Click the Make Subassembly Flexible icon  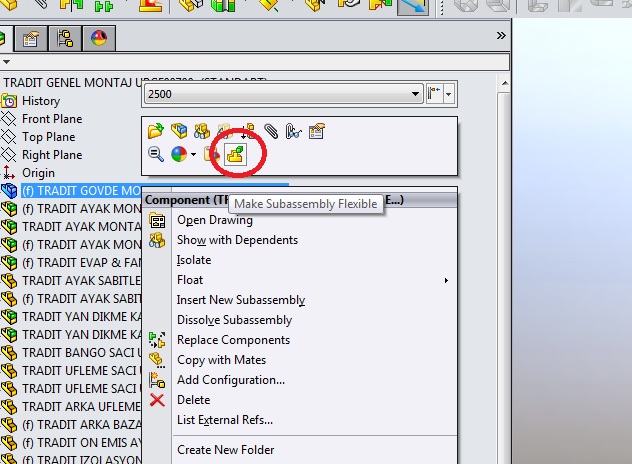click(x=236, y=154)
